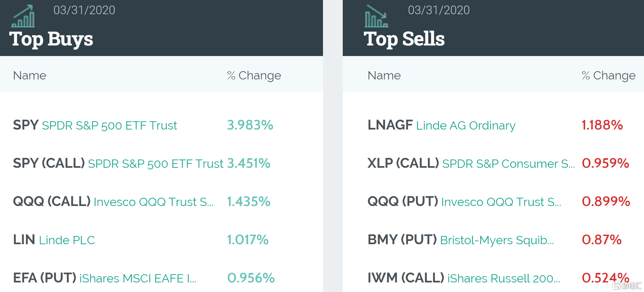
Task: Sort Top Sells by % Change header
Action: pyautogui.click(x=608, y=75)
